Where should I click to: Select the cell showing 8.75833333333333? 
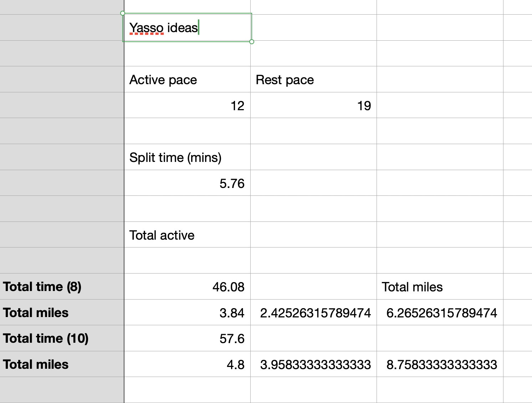coord(440,364)
